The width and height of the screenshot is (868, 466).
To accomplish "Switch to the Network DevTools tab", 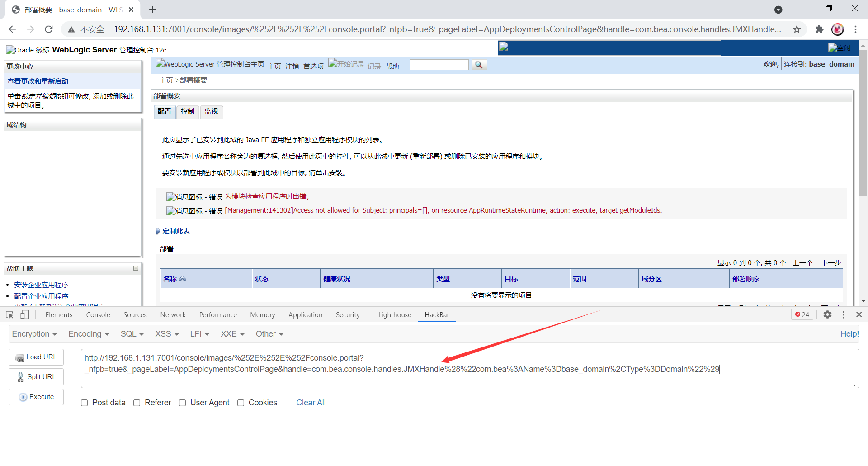I will (x=173, y=315).
